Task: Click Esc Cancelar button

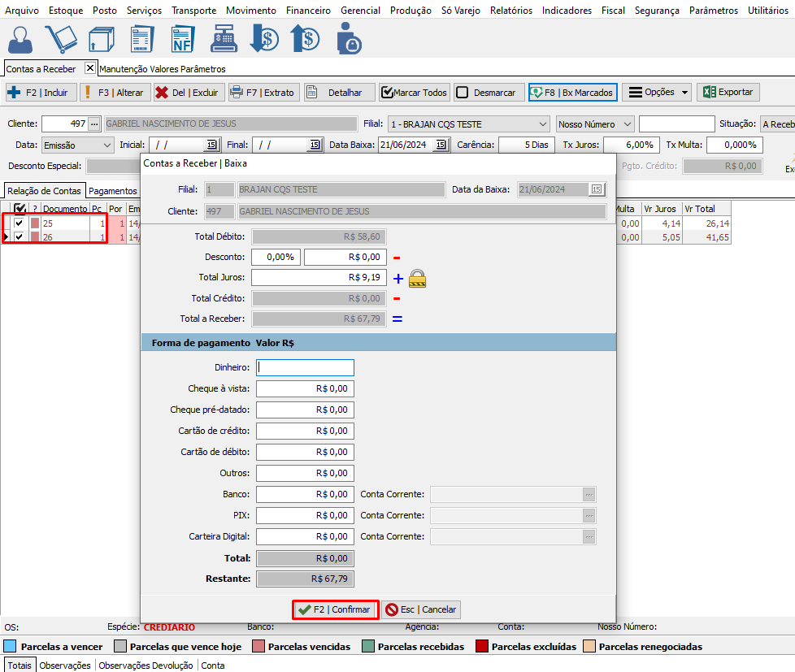Action: 421,609
